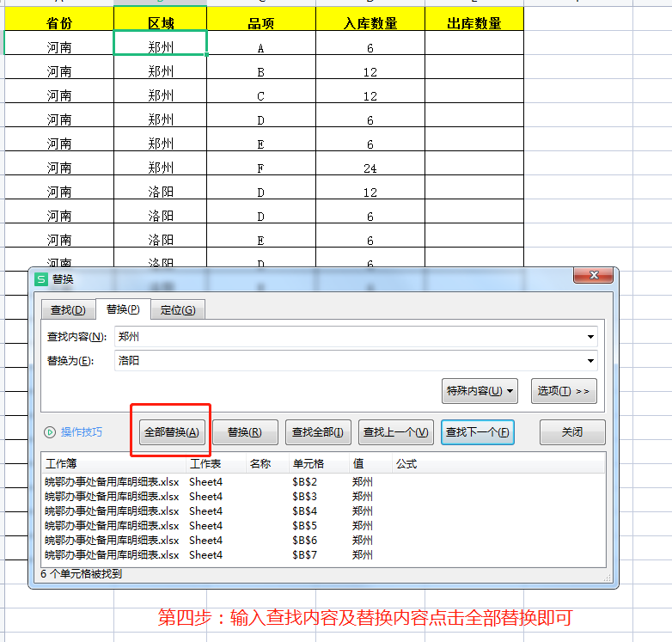Screen dimensions: 672x642
Task: Close the replace dialog with the red X
Action: coord(594,275)
